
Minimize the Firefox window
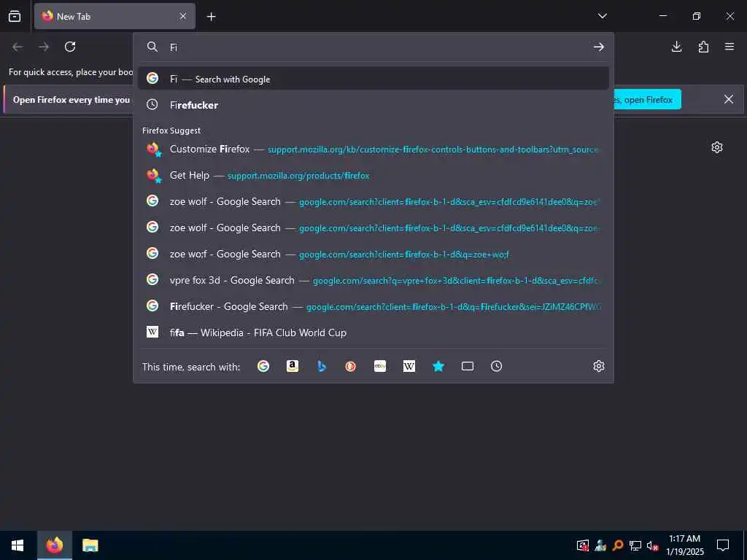coord(662,16)
